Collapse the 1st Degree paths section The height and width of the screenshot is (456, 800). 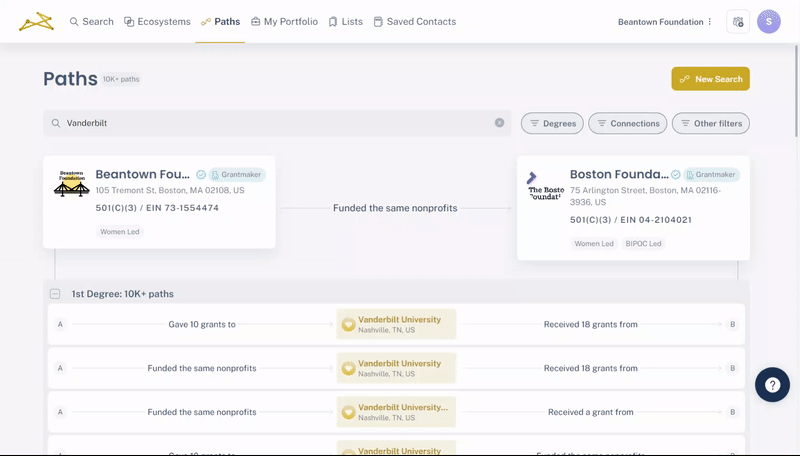coord(55,294)
